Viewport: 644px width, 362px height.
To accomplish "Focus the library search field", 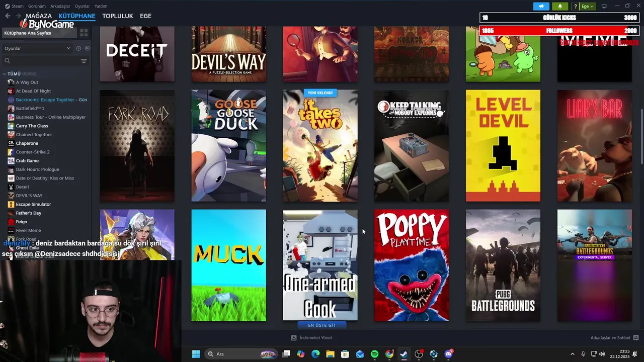I will click(x=41, y=61).
